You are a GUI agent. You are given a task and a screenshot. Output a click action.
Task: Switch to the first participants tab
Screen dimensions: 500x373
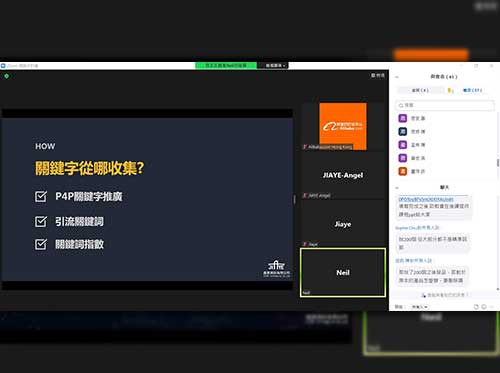(x=420, y=90)
